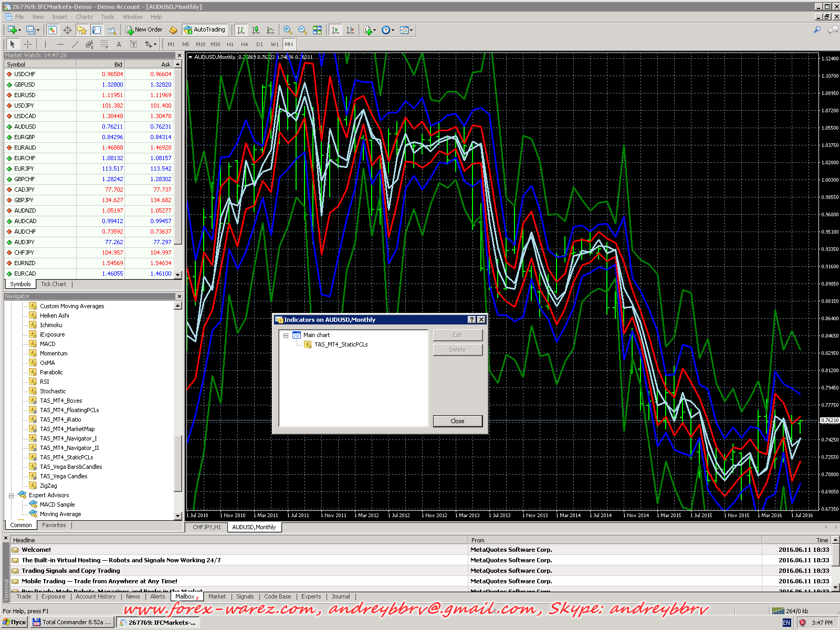Click the Tile Windows icon
Viewport: 840px width, 630px height.
[317, 30]
